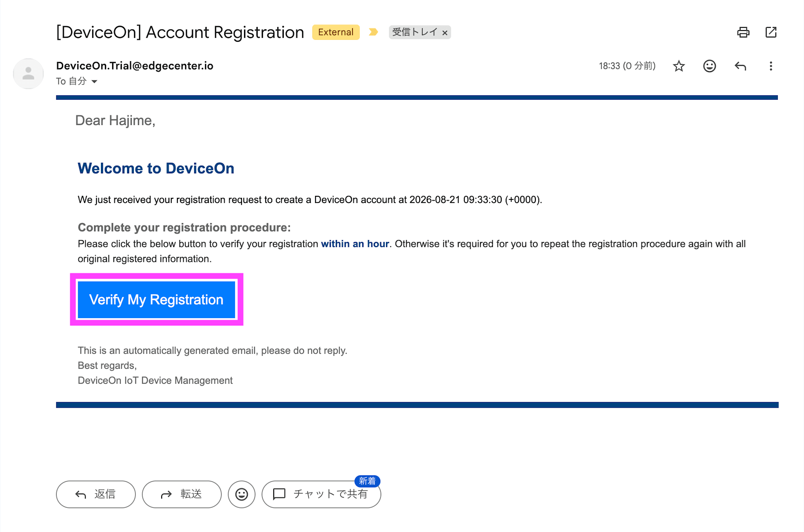Click the チャットで共有 button

click(321, 494)
